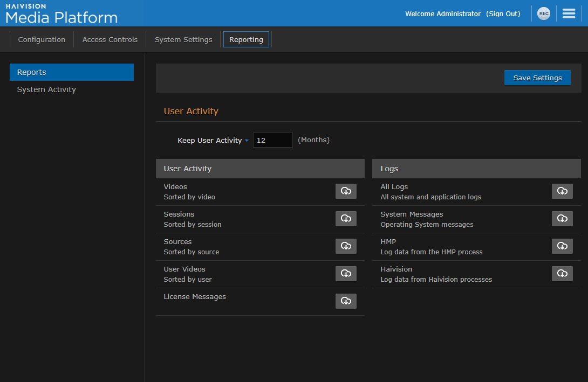Download the Videos report sorted by video
The height and width of the screenshot is (382, 588).
click(346, 191)
